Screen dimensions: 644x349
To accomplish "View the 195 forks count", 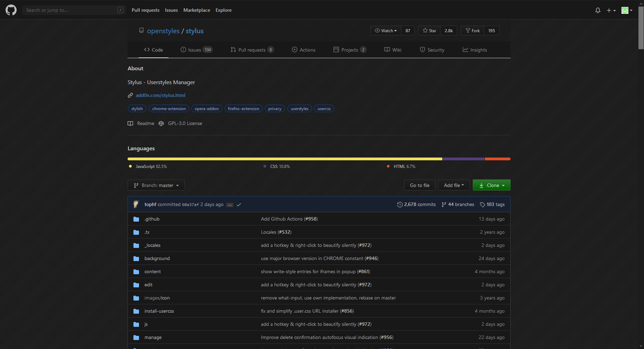I will click(491, 30).
